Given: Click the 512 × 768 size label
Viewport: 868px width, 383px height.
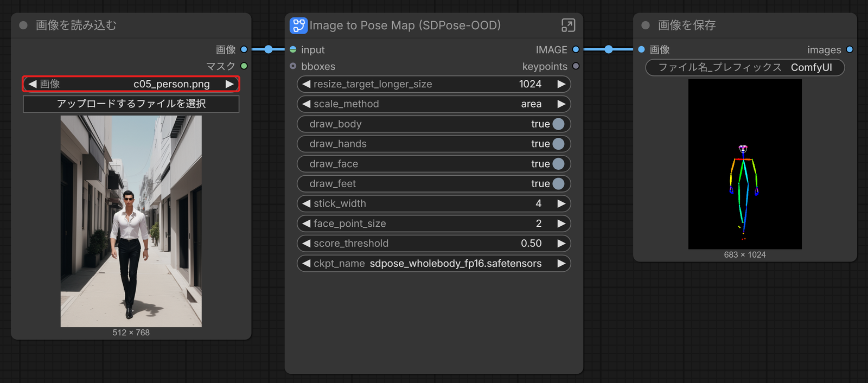Looking at the screenshot, I should [131, 333].
